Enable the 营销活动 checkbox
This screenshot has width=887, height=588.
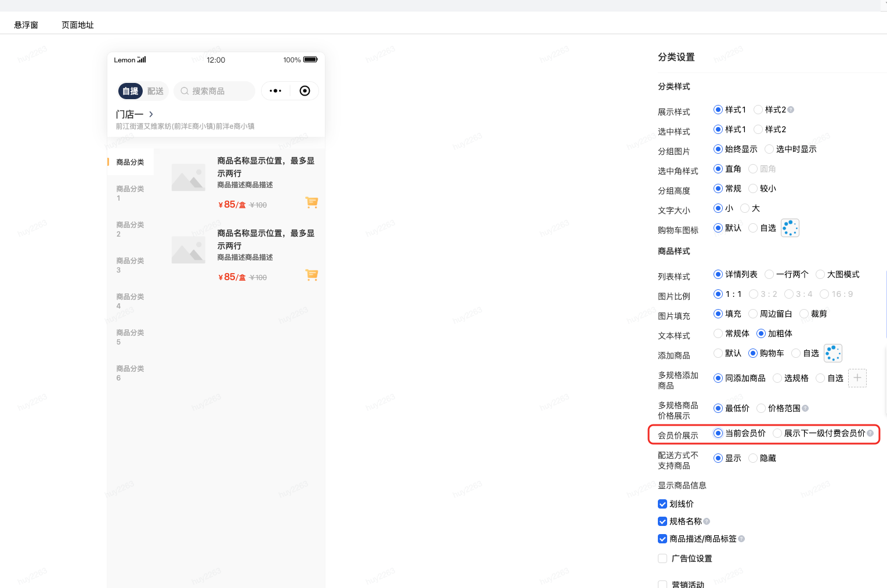coord(662,584)
